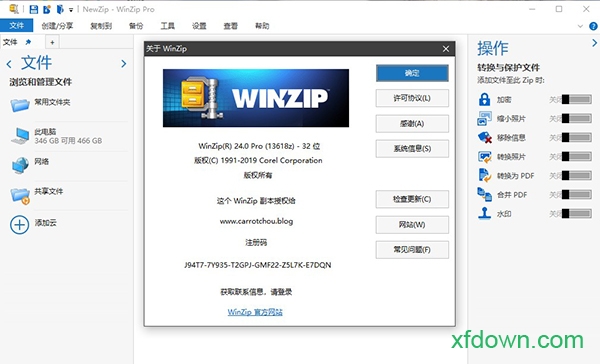
Task: Click 检查更新(C) check updates button
Action: click(412, 199)
